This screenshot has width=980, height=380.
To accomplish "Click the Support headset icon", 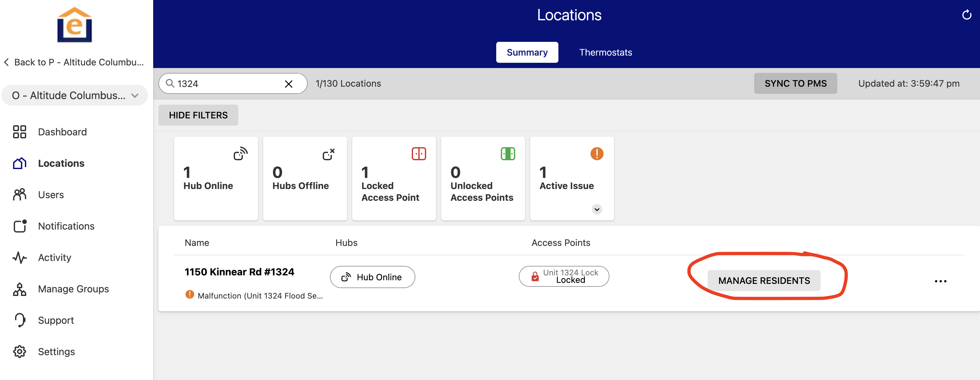I will click(20, 320).
